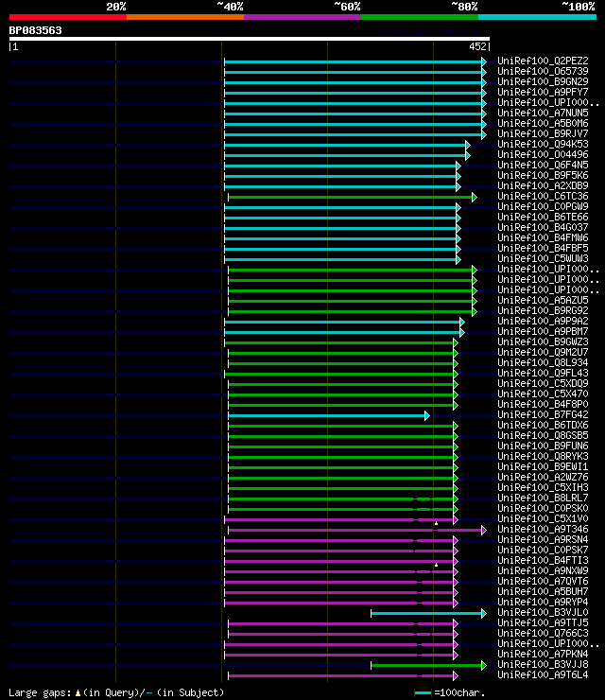Open hit UniRef100_B4FTI3
Screen dimensions: 605x700
tap(543, 561)
